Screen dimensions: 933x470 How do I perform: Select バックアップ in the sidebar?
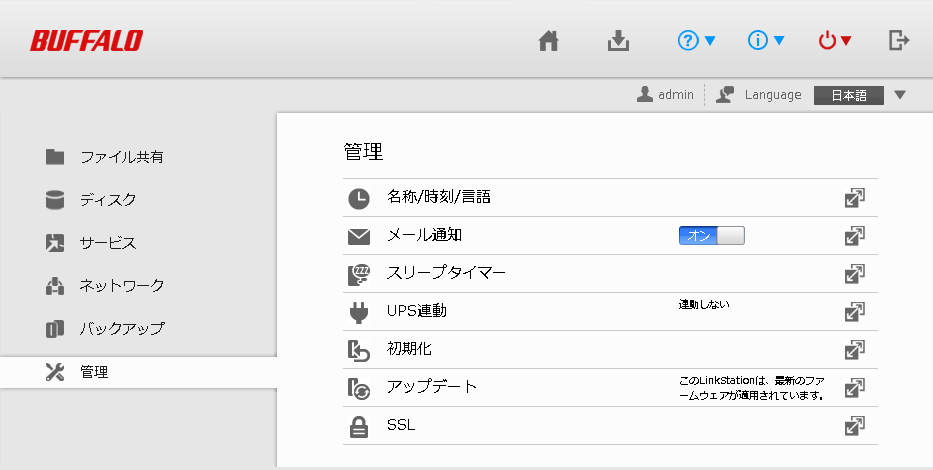[x=122, y=329]
